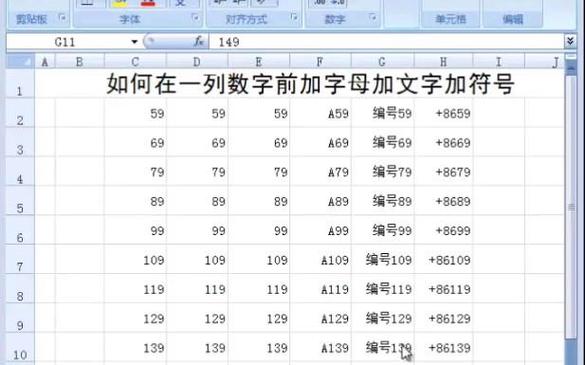Select column F header

click(320, 62)
